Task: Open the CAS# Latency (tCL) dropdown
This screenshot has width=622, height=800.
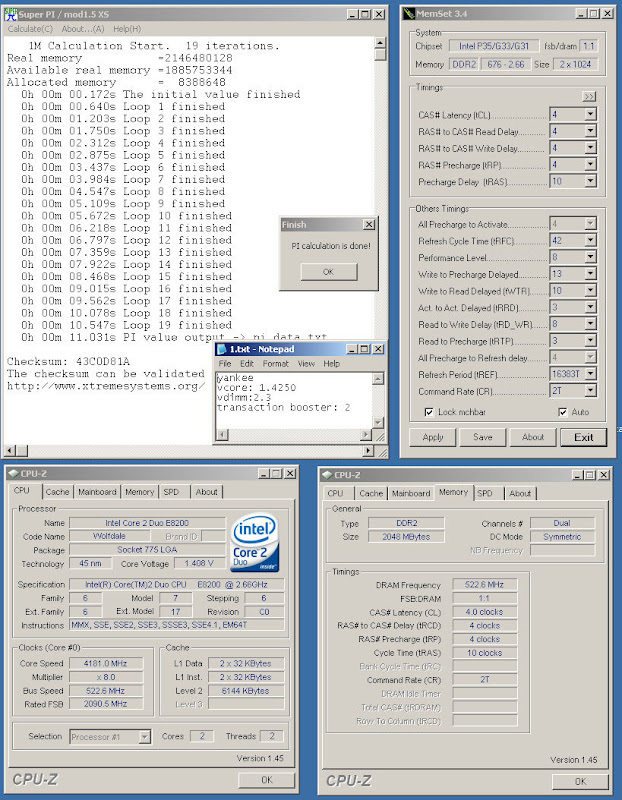Action: click(590, 114)
